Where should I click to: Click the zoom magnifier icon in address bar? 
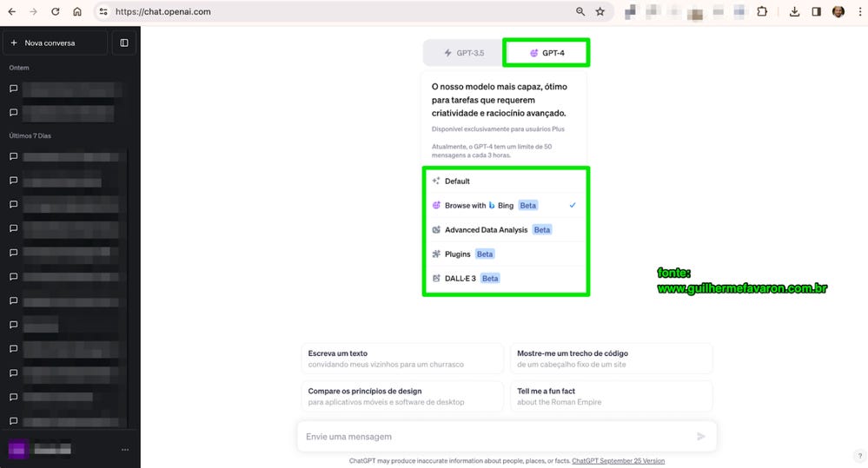click(x=580, y=11)
